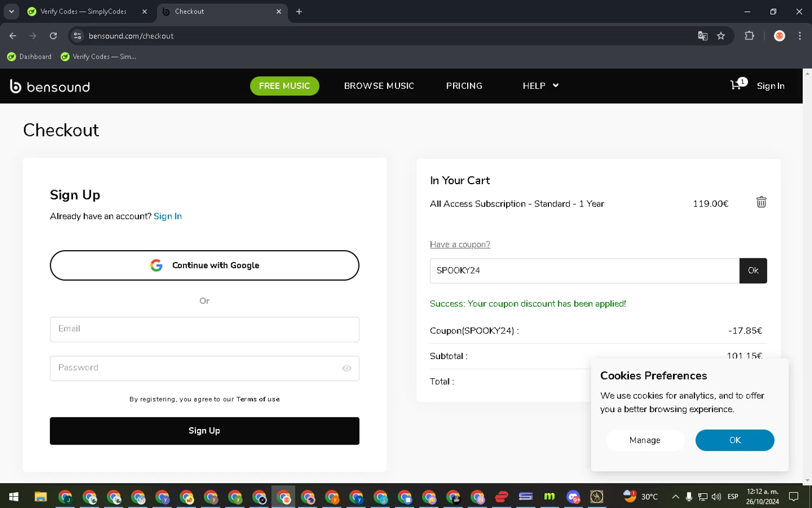Manage cookie preferences
812x508 pixels.
click(x=645, y=440)
